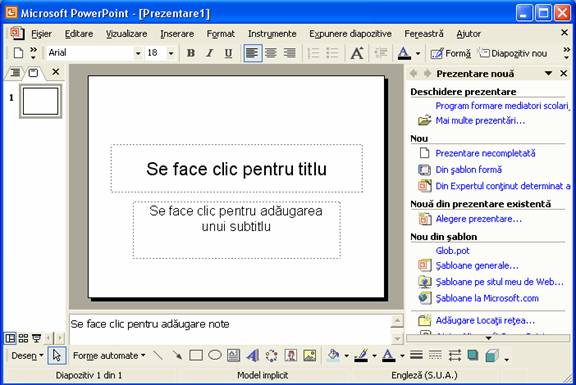576x385 pixels.
Task: Switch to Normal view icon
Action: click(x=10, y=338)
